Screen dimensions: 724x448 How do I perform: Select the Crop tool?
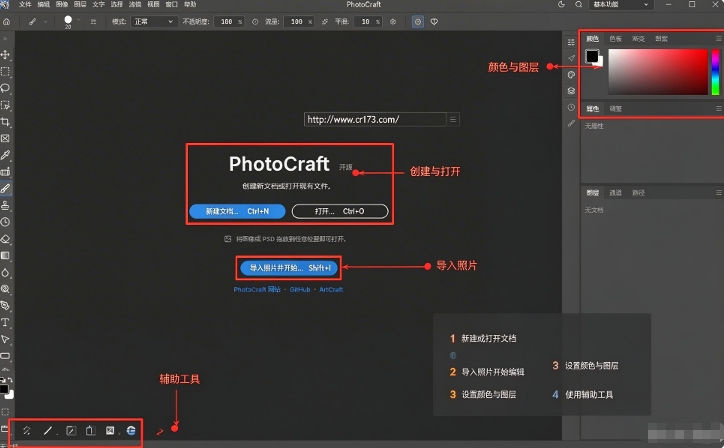click(5, 122)
